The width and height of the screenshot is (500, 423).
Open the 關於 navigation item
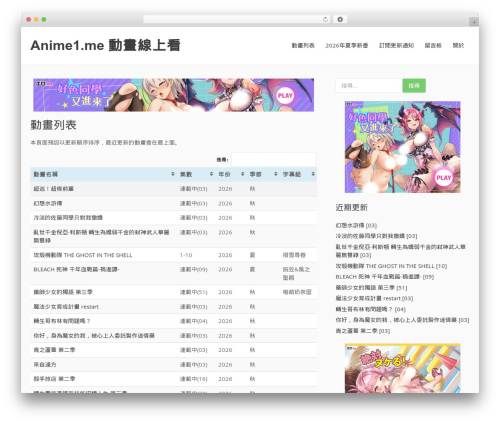click(458, 46)
